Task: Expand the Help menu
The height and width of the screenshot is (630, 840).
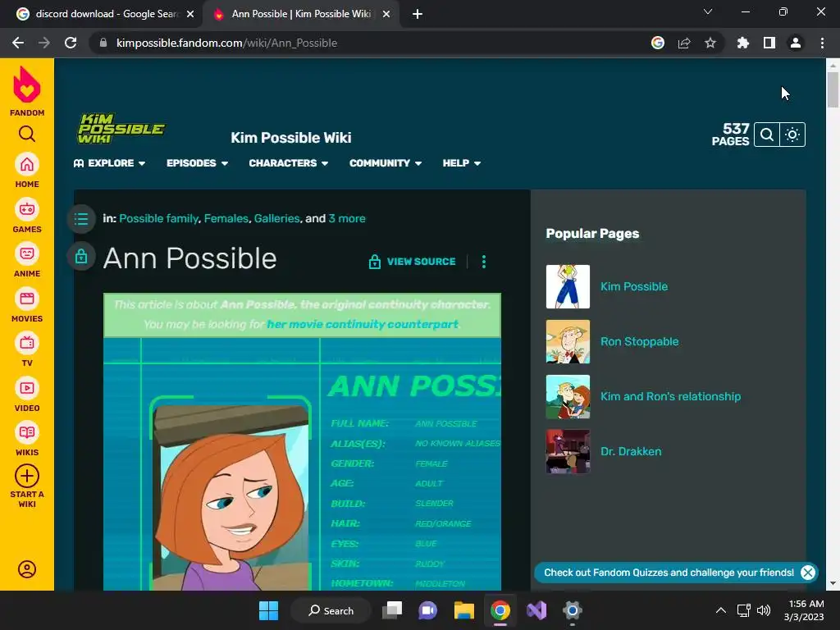Action: pos(461,163)
